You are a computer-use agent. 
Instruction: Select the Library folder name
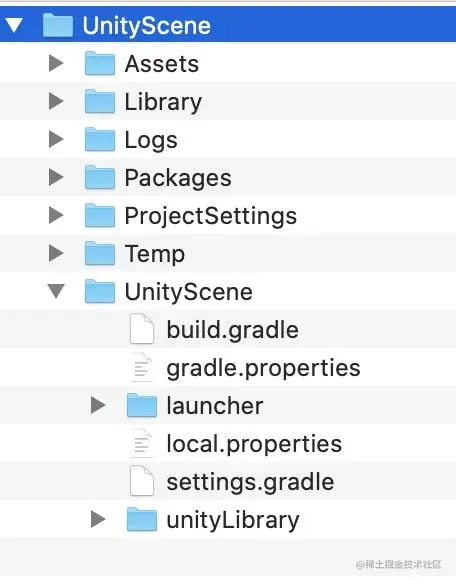[x=163, y=102]
